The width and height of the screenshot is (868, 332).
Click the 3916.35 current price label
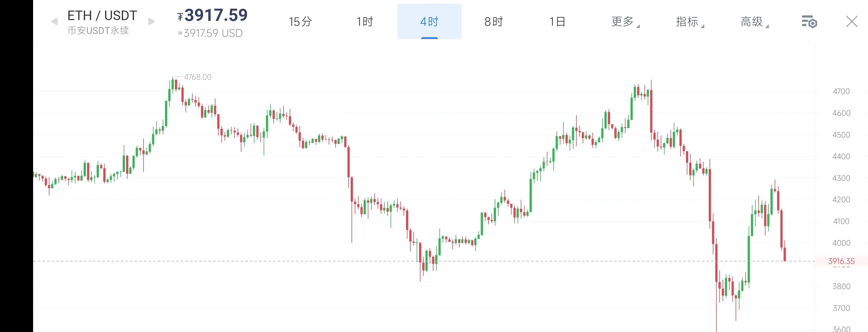(841, 261)
